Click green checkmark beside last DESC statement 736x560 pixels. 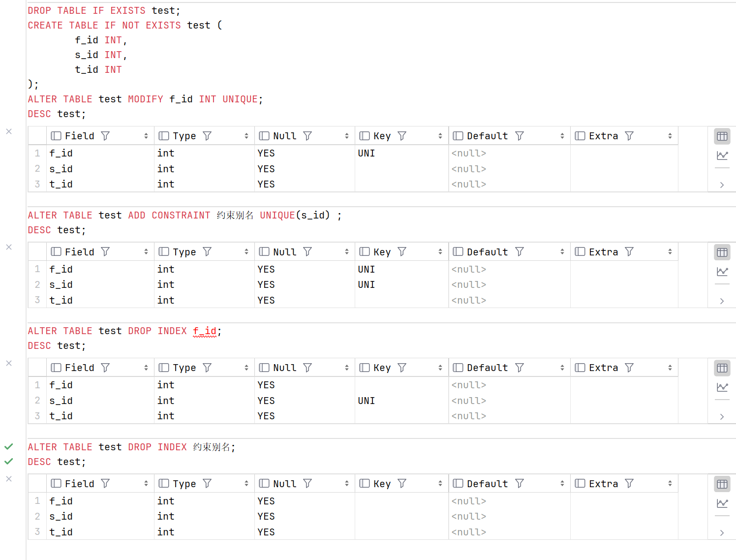click(9, 462)
